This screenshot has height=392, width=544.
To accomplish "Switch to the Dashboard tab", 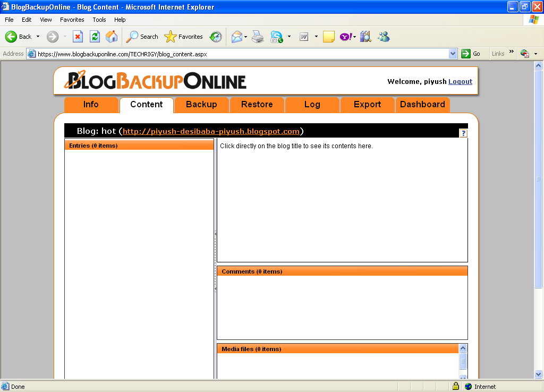I will click(422, 105).
